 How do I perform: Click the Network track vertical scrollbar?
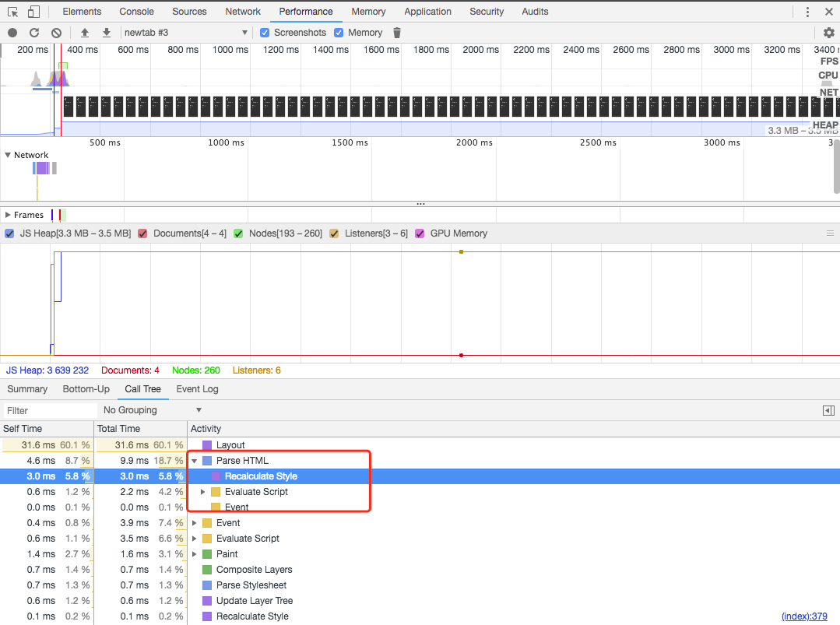coord(837,168)
